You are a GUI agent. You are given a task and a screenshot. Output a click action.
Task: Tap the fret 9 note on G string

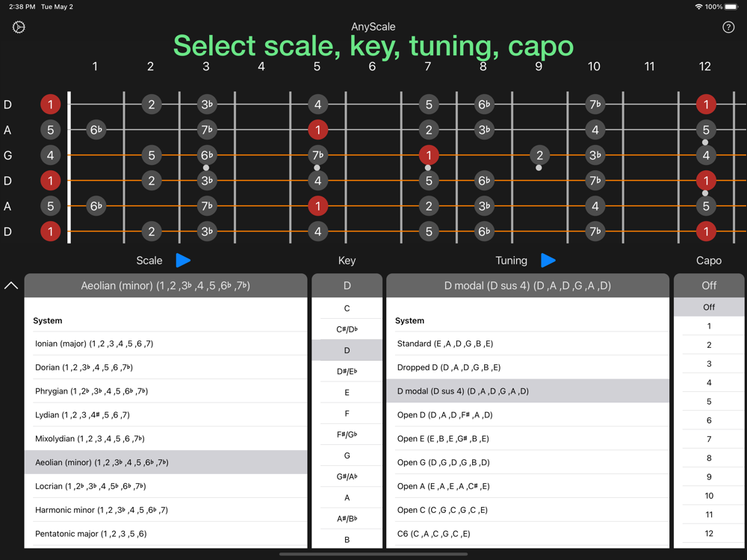click(x=539, y=155)
